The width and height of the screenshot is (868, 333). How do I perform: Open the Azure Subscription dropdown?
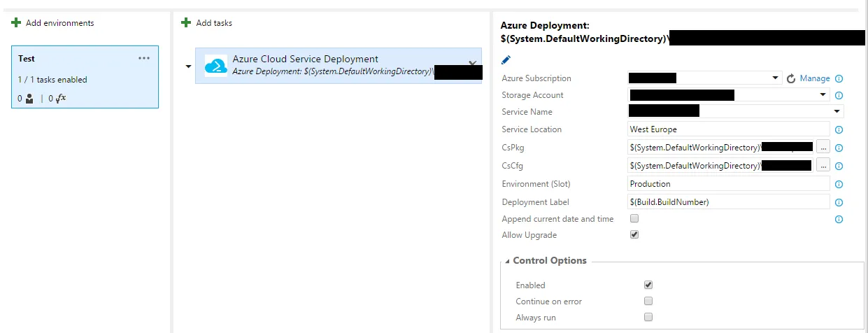[x=776, y=78]
